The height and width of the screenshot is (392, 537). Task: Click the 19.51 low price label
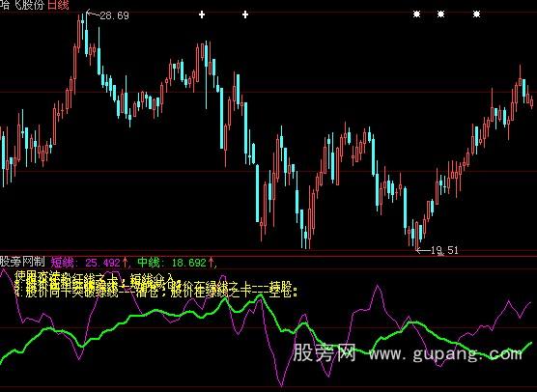pos(444,250)
